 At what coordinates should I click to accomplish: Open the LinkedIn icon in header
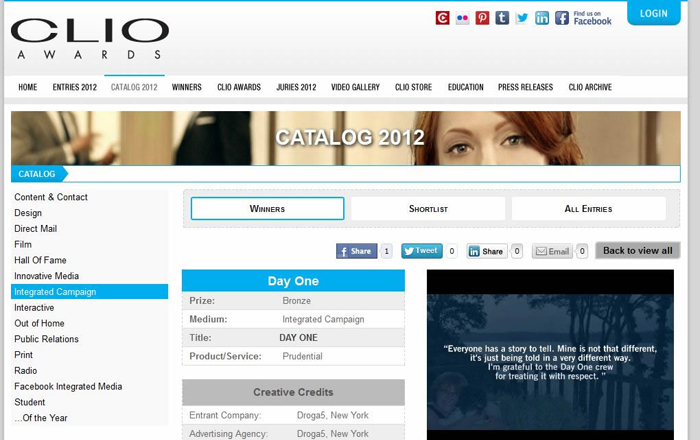point(542,18)
